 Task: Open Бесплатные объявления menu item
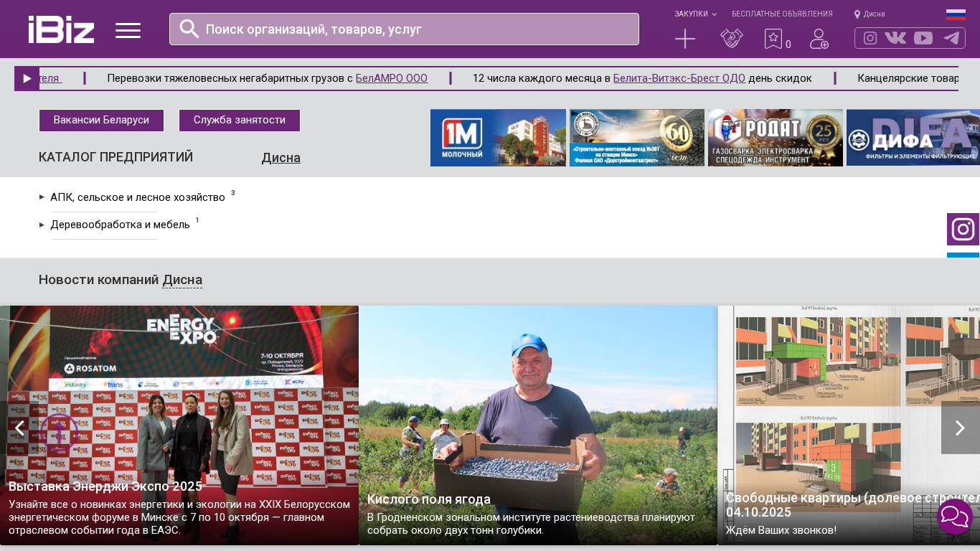tap(782, 14)
